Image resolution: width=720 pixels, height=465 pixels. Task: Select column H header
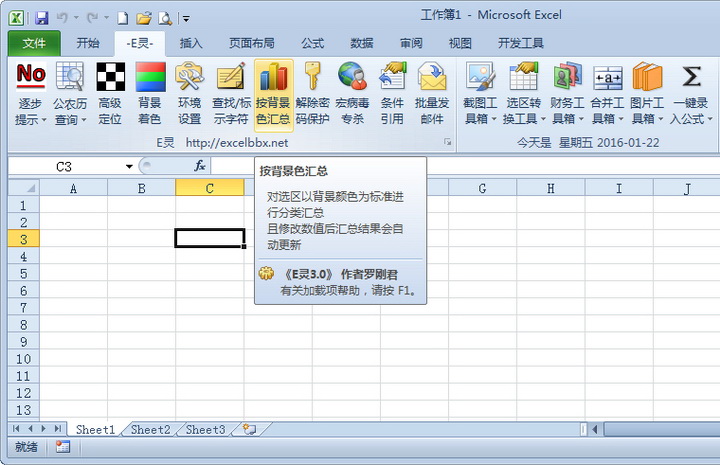[x=551, y=188]
